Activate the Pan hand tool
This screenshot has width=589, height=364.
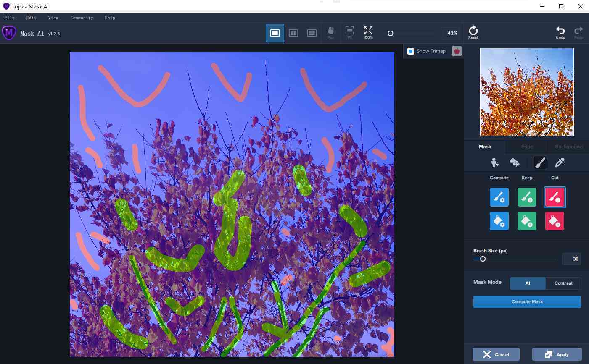tap(330, 32)
